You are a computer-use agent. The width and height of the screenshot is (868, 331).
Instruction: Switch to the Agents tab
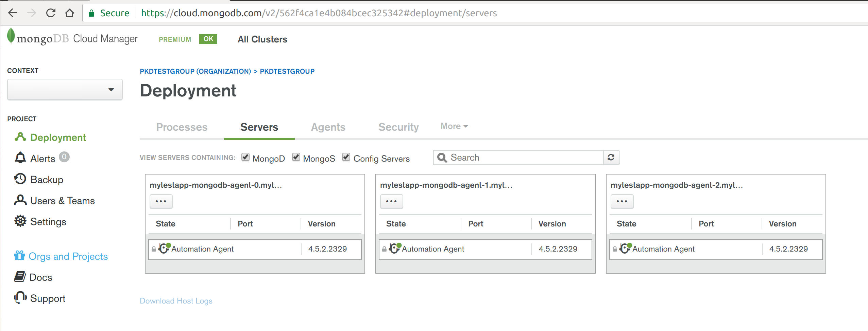click(x=328, y=127)
